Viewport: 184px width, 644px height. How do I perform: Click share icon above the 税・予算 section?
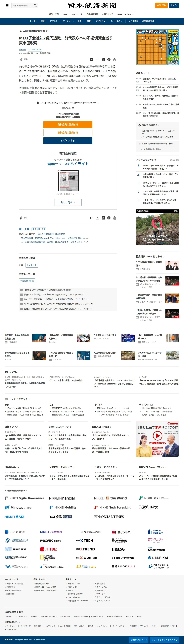point(115,218)
